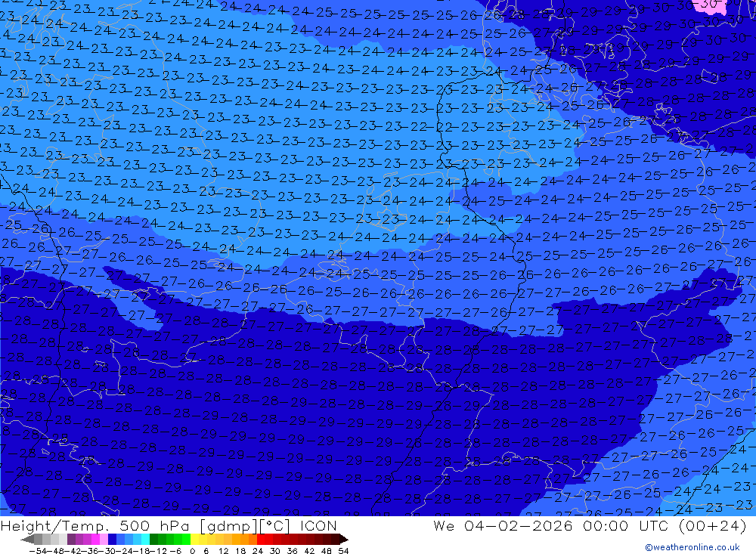The height and width of the screenshot is (554, 756).
Task: Click the gray left arrow end of the legend
Action: point(27,539)
